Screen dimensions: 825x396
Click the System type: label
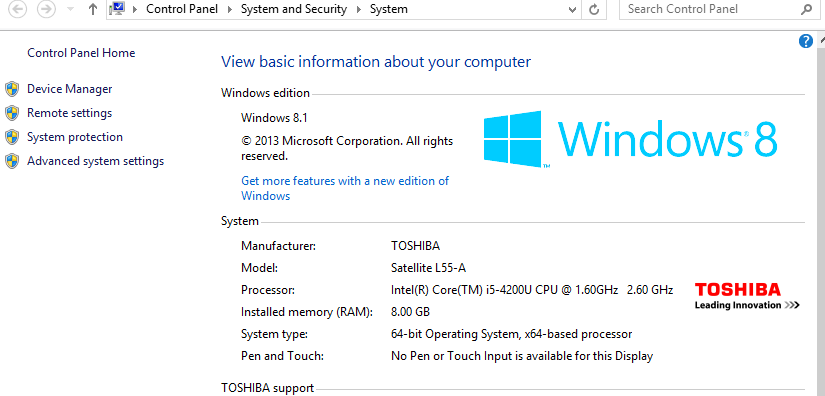(x=274, y=334)
